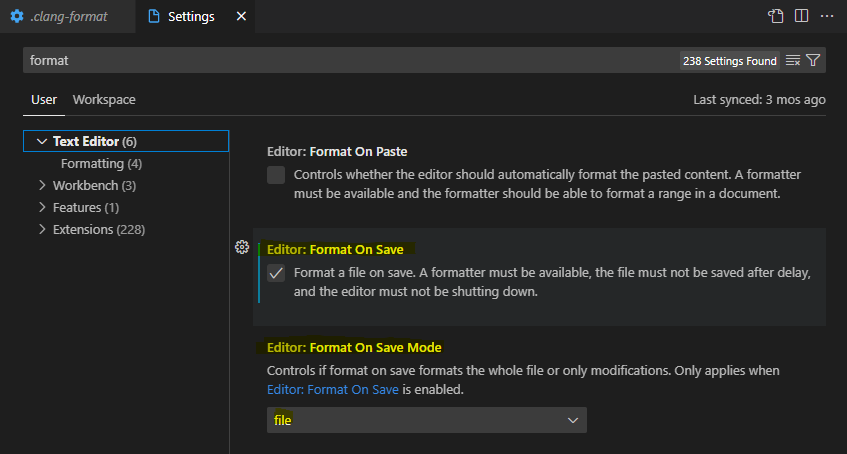Select Workbench (3) in the tree
This screenshot has height=454, width=847.
coord(95,185)
